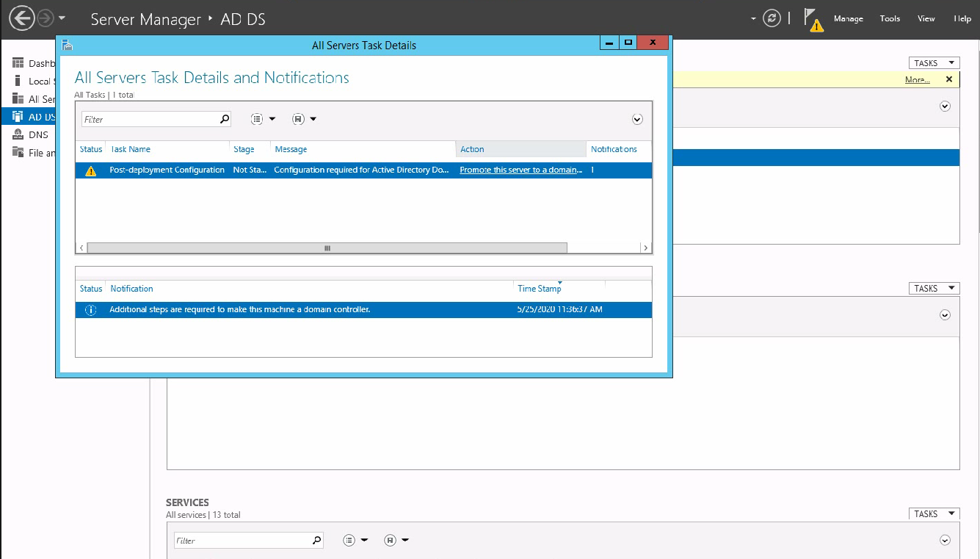Open the Help menu
Screen dimensions: 980x559
click(x=962, y=19)
